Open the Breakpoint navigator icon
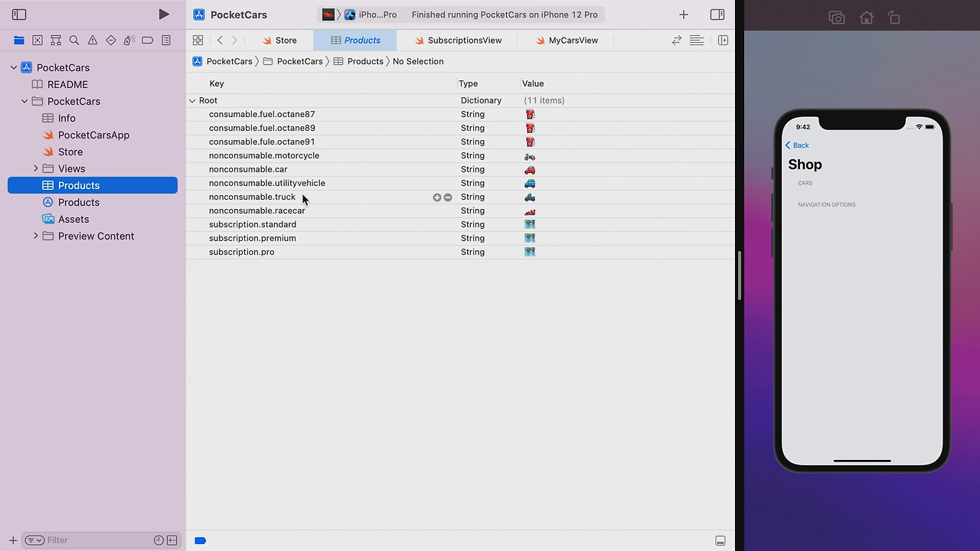 click(x=148, y=41)
